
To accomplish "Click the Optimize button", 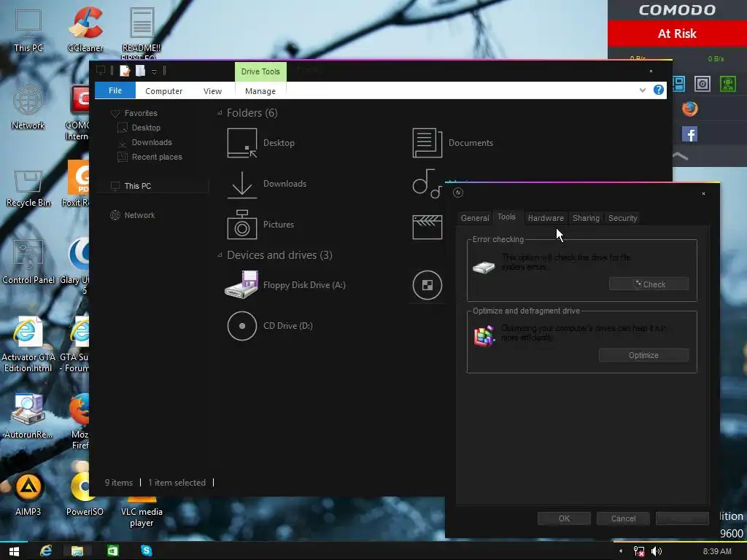I will [x=643, y=355].
